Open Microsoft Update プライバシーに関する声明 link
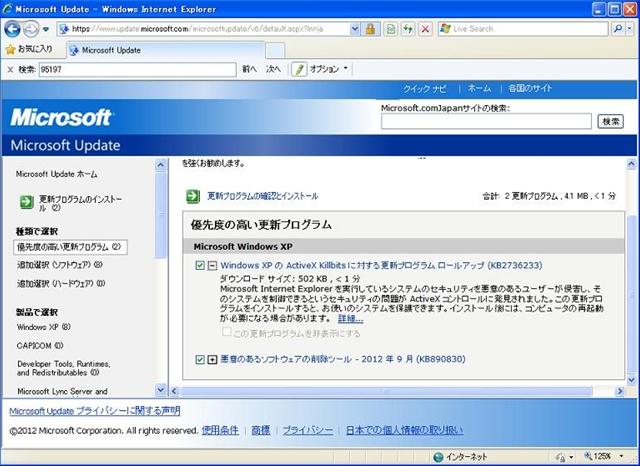 point(95,411)
